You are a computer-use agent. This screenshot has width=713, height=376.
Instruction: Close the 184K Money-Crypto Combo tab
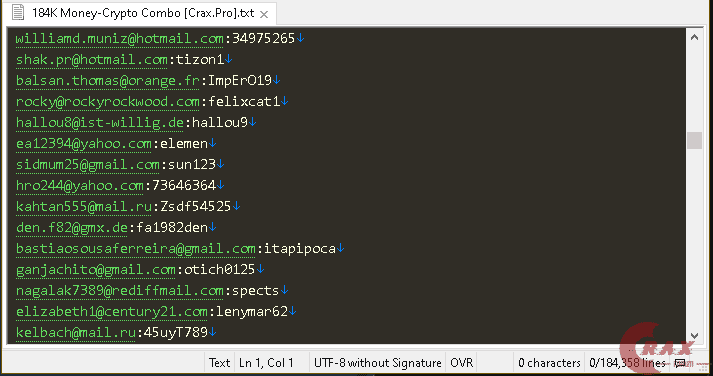(x=264, y=14)
